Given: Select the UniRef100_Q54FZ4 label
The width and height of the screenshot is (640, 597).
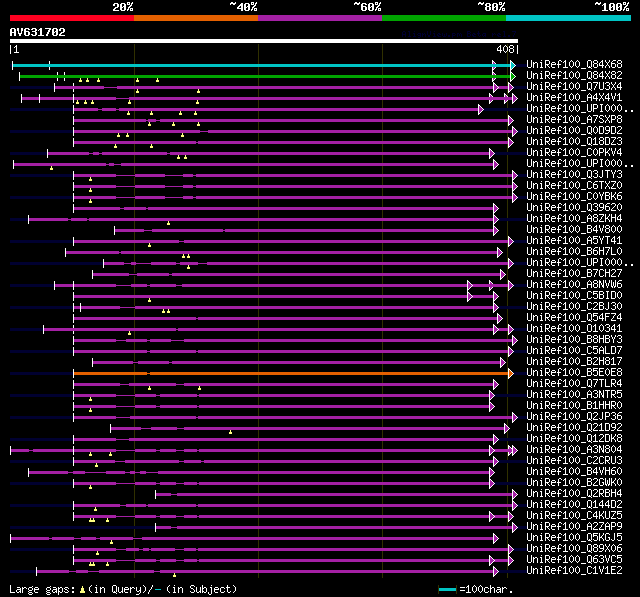Looking at the screenshot, I should pos(574,318).
